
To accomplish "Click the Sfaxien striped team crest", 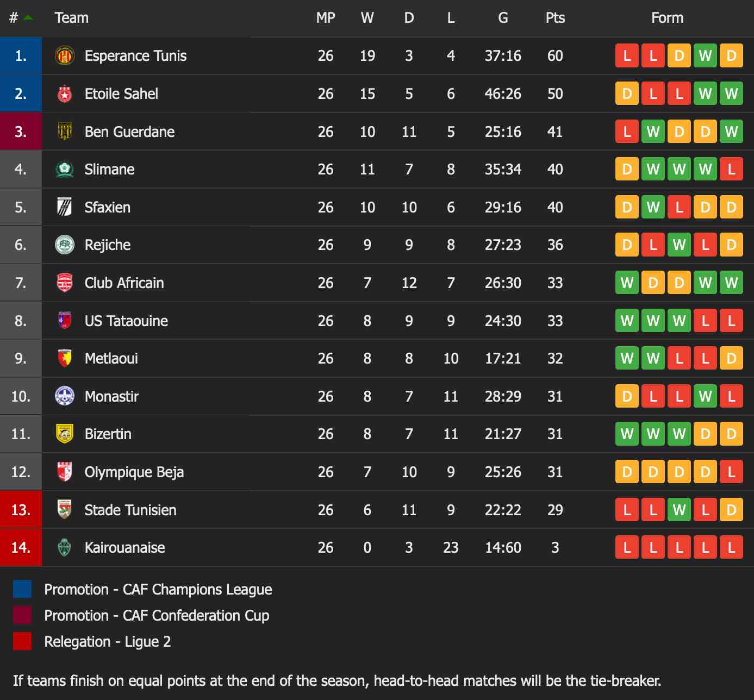I will 65,207.
